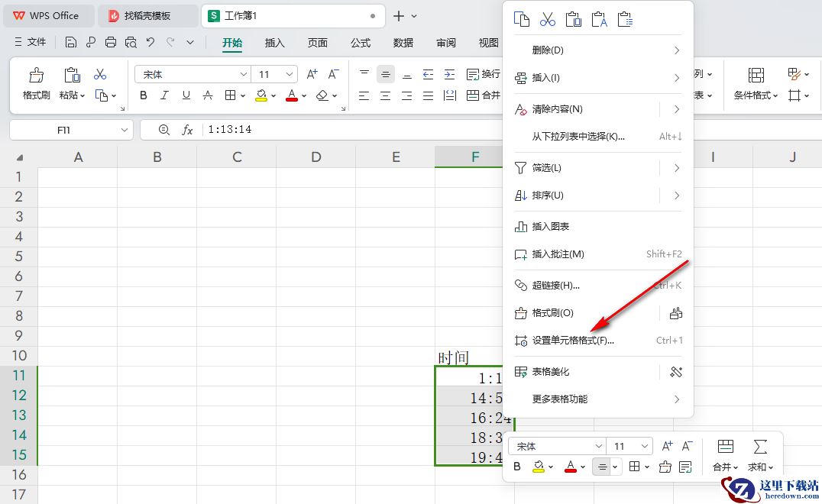Click format painter icon in mini toolbar

665,467
